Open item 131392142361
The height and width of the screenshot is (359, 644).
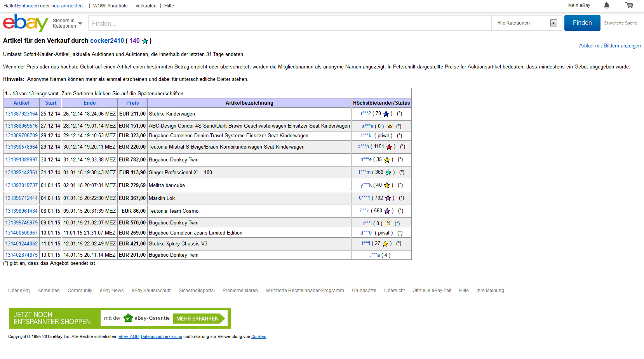pos(21,173)
